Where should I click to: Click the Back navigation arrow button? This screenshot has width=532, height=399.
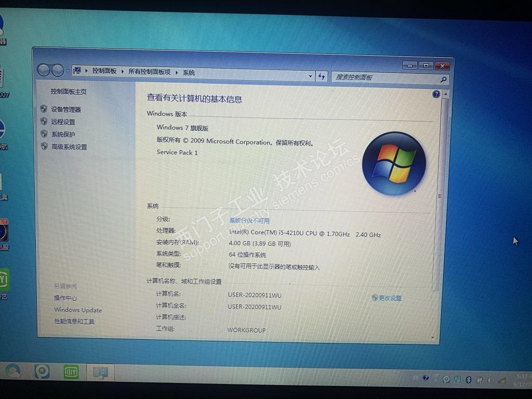[44, 70]
